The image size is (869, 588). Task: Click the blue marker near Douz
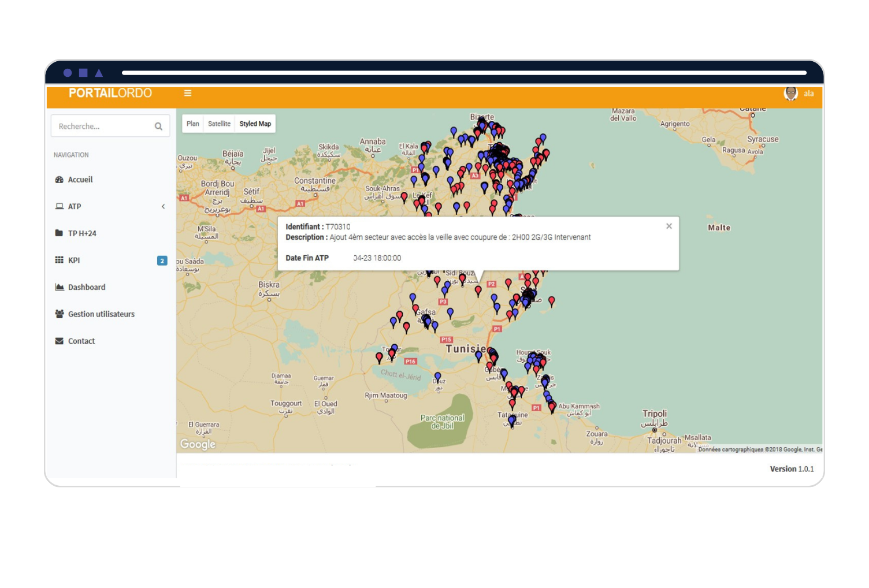pos(438,377)
